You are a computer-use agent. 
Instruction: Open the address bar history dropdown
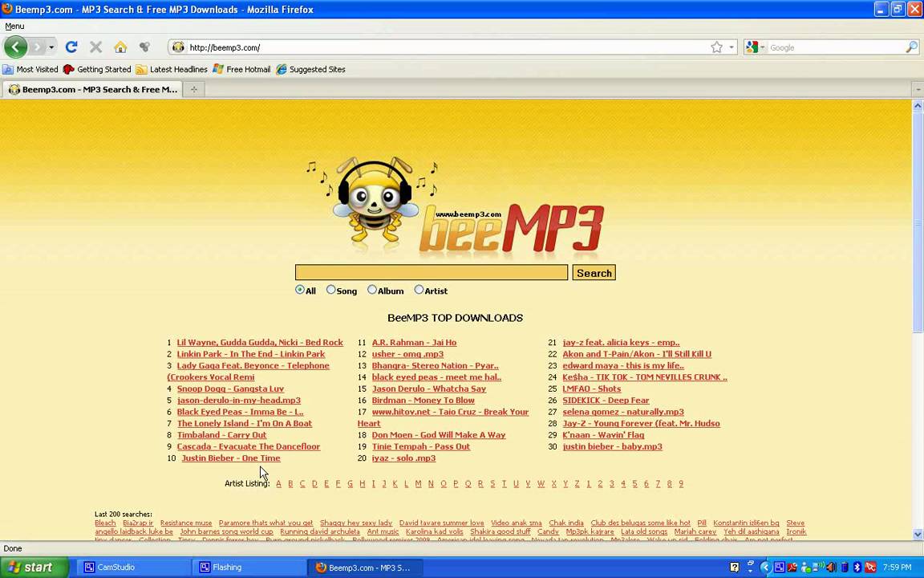pyautogui.click(x=731, y=47)
